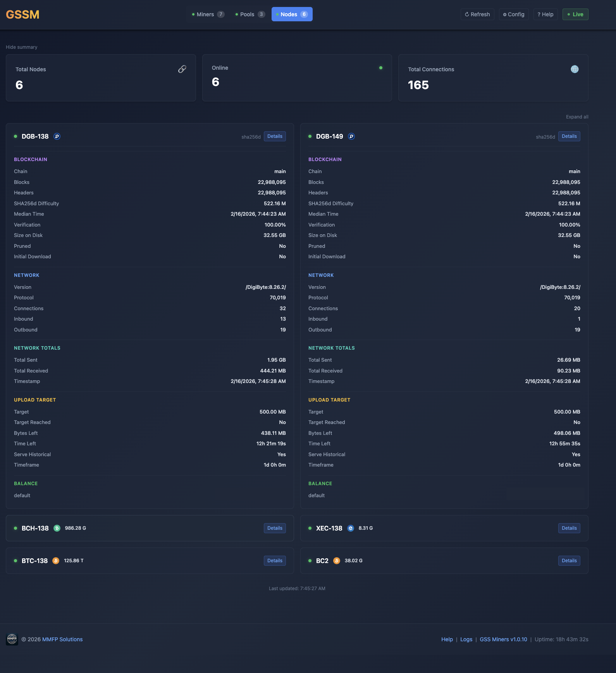Toggle the Live updates button
Viewport: 616px width, 673px height.
pyautogui.click(x=575, y=14)
